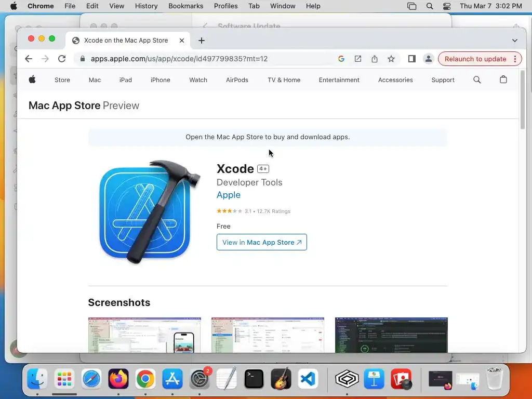
Task: Open the Chrome profile avatar
Action: 429,59
